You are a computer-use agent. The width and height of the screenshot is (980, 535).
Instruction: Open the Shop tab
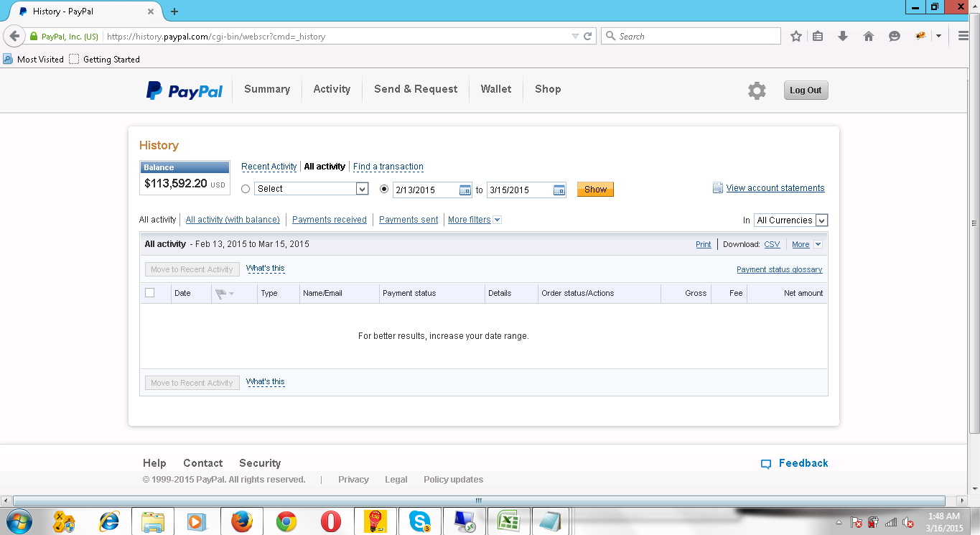548,89
